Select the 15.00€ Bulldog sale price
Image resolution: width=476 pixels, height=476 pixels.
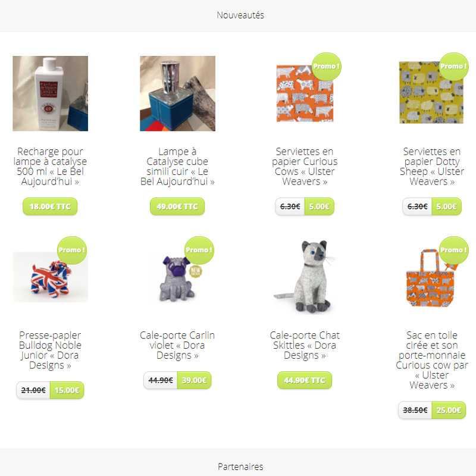click(x=67, y=390)
